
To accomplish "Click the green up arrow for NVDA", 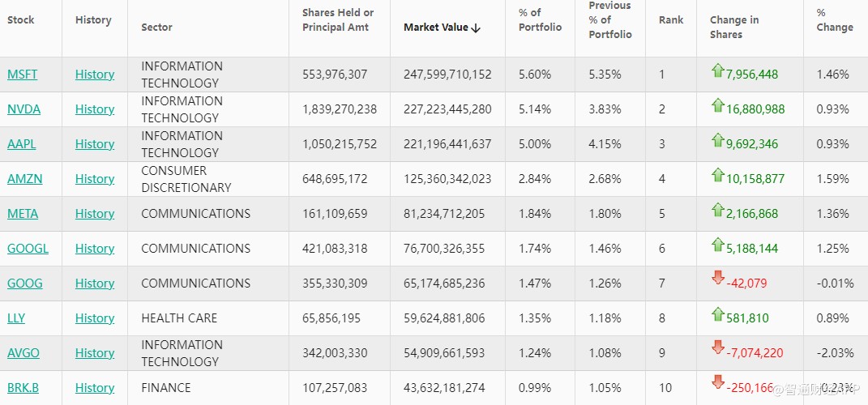I will click(x=717, y=105).
